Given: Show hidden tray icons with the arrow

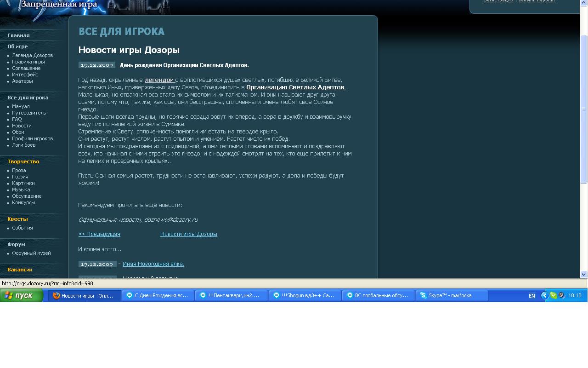Looking at the screenshot, I should [545, 296].
